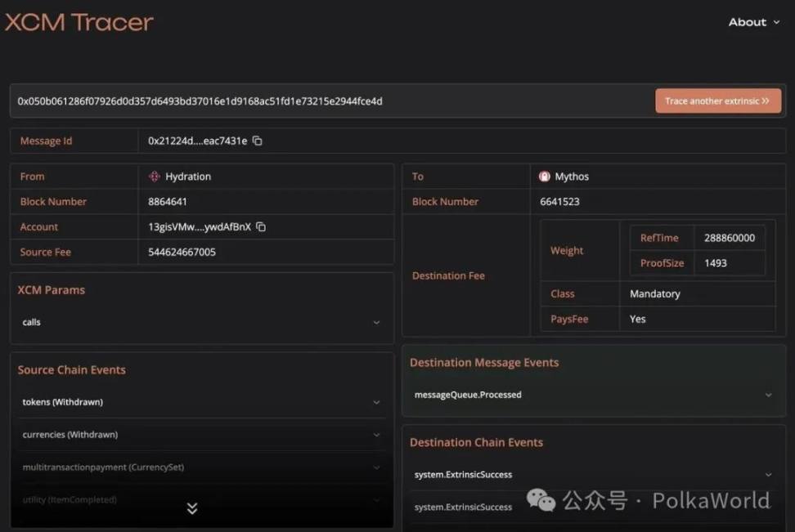Click Trace another extrinsic button
This screenshot has width=795, height=532.
click(x=717, y=101)
